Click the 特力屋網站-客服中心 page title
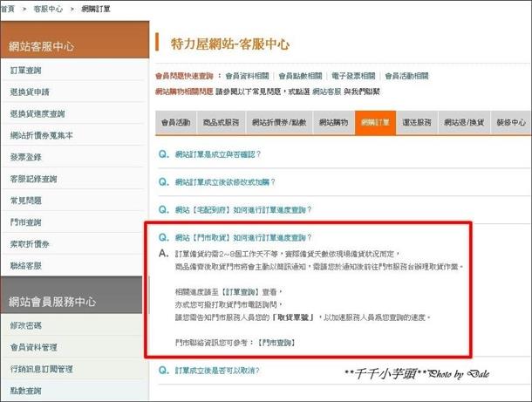The height and width of the screenshot is (402, 532). 230,44
